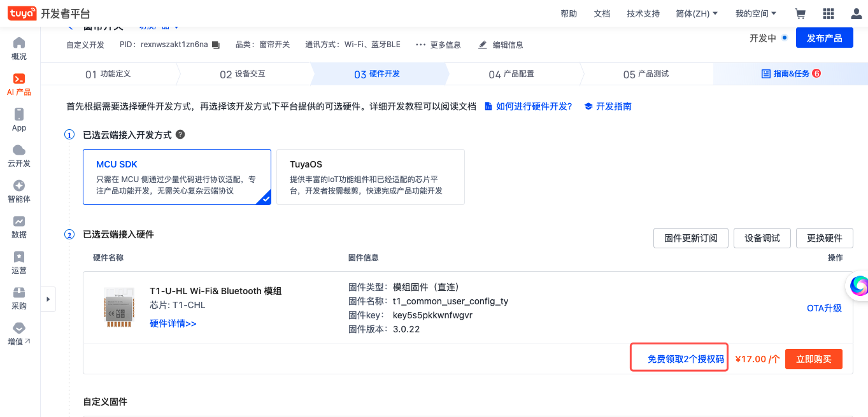Copy the PID with the copy icon
The height and width of the screenshot is (417, 868).
215,45
